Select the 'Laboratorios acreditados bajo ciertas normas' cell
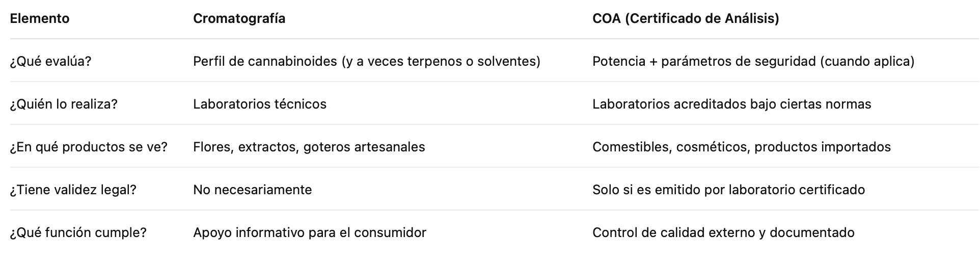This screenshot has height=261, width=980. (732, 104)
